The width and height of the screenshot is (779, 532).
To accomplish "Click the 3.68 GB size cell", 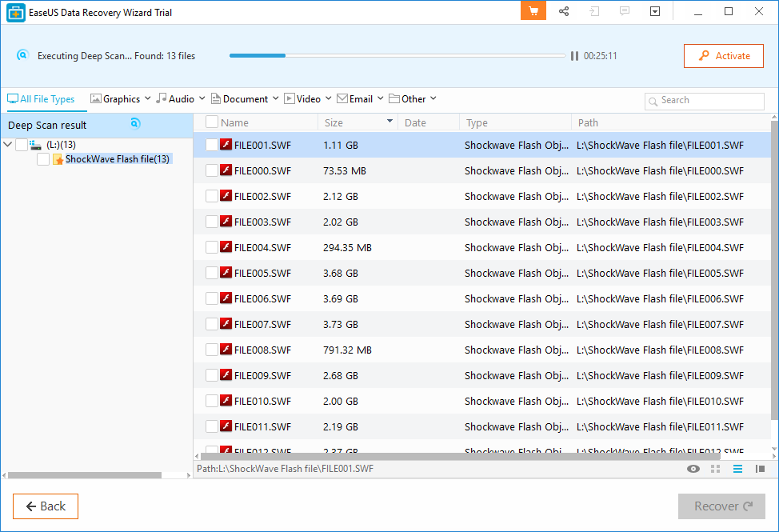I will [341, 274].
